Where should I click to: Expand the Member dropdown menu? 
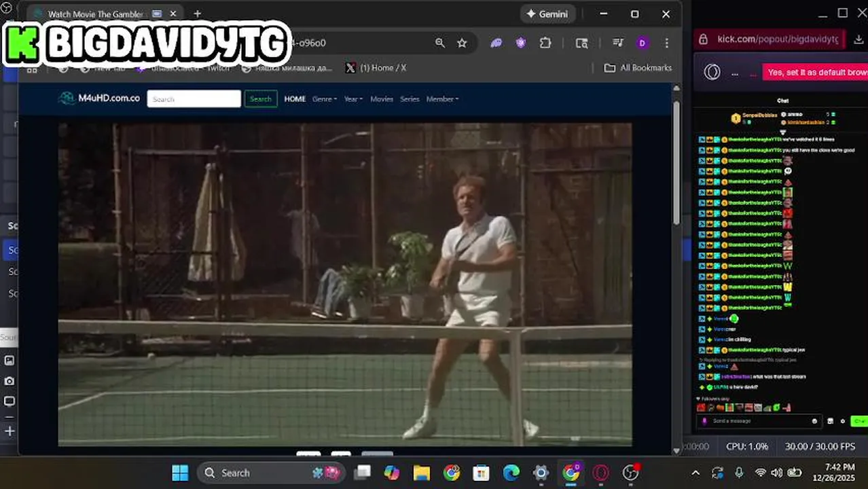coord(442,99)
